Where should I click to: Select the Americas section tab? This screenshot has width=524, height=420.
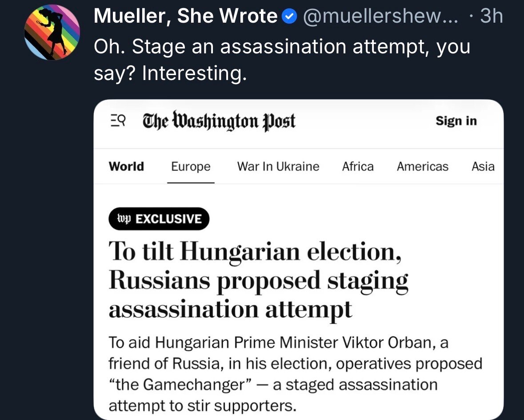(x=422, y=167)
